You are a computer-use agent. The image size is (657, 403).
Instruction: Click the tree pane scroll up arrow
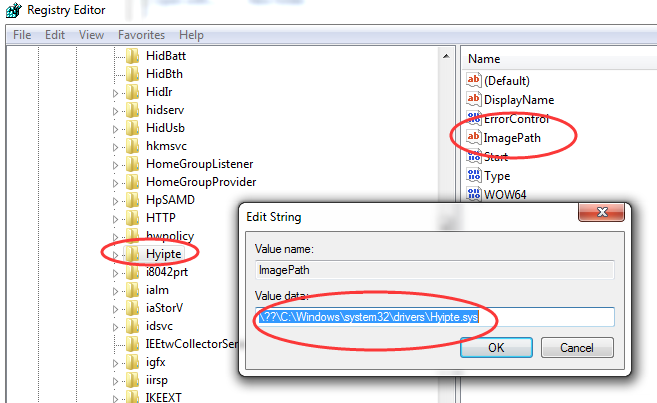click(446, 56)
